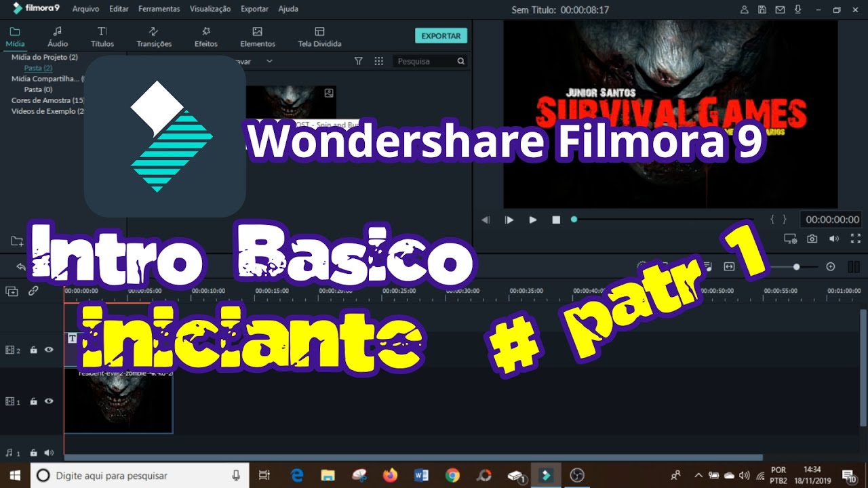This screenshot has width=868, height=488.
Task: Mute audio track 1 speaker icon
Action: coord(48,453)
